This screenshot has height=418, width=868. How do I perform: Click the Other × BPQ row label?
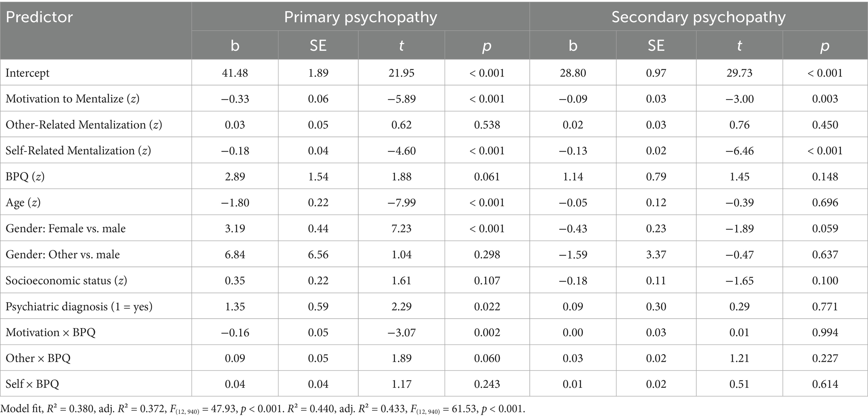(38, 358)
